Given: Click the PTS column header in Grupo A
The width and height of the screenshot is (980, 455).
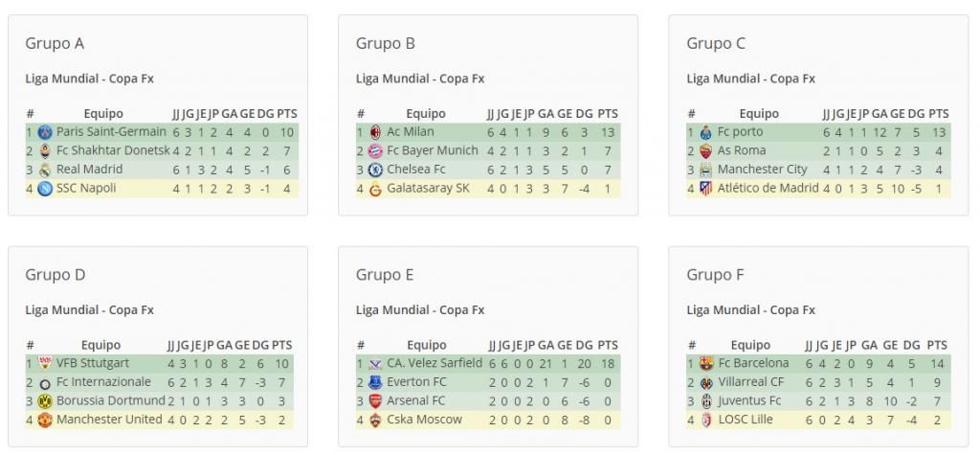Looking at the screenshot, I should [287, 114].
